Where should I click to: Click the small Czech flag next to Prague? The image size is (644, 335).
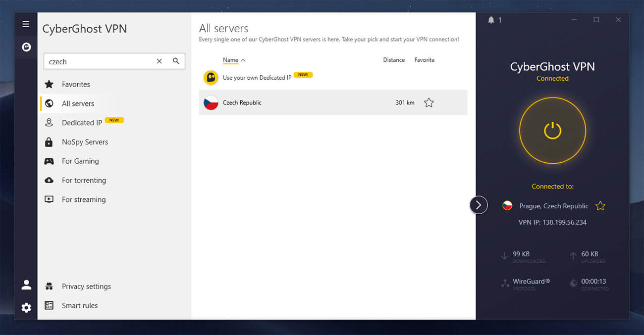coord(507,206)
